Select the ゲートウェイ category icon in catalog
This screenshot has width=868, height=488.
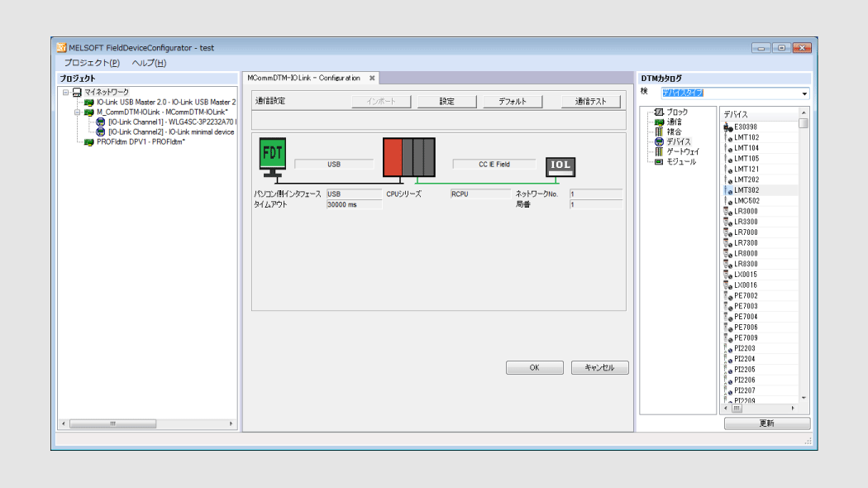659,151
